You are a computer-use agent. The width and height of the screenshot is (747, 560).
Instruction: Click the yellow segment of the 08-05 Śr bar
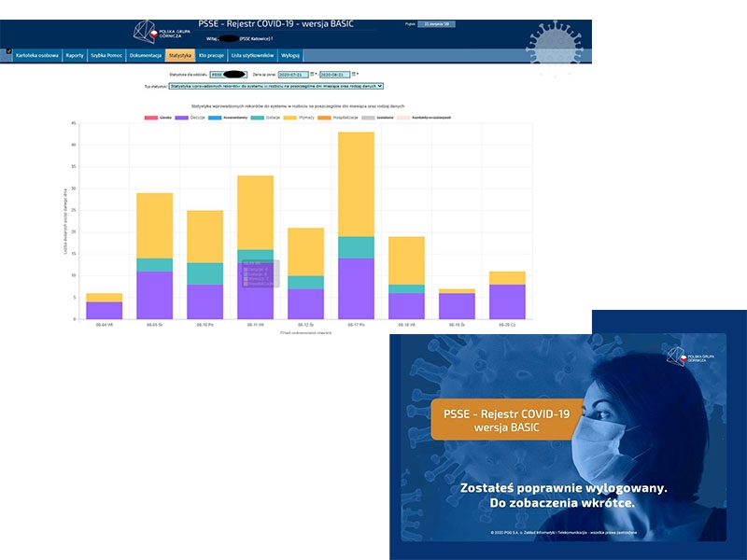click(x=155, y=226)
